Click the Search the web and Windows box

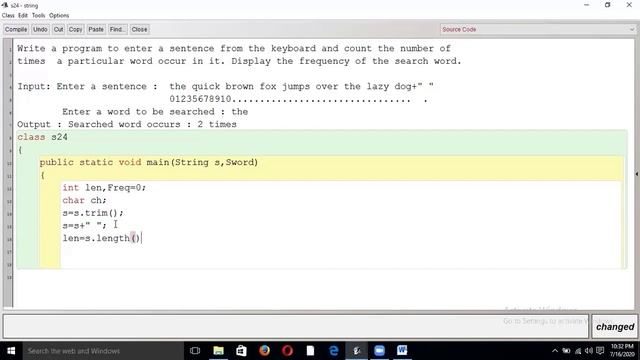[103, 351]
